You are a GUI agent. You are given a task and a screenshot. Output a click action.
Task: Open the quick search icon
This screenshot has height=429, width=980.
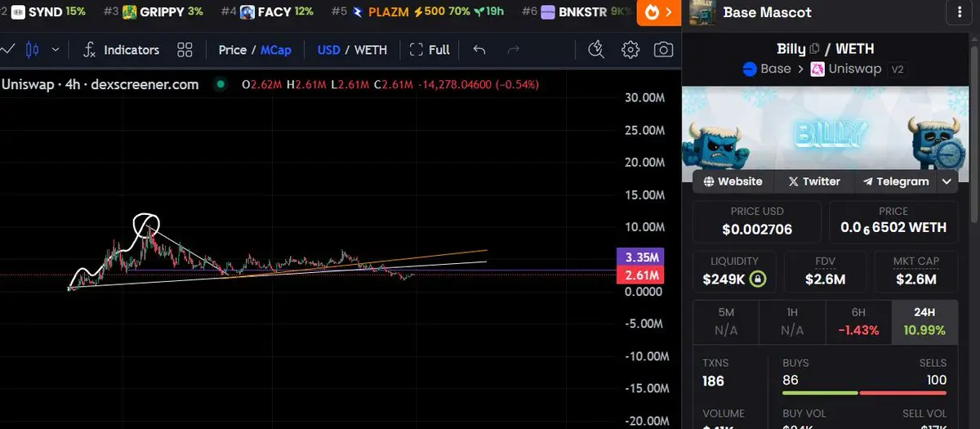pyautogui.click(x=596, y=50)
